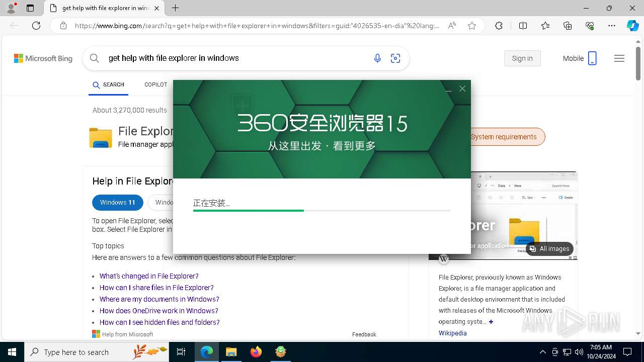
Task: Minimize the 360 browser installer
Action: coord(449,89)
